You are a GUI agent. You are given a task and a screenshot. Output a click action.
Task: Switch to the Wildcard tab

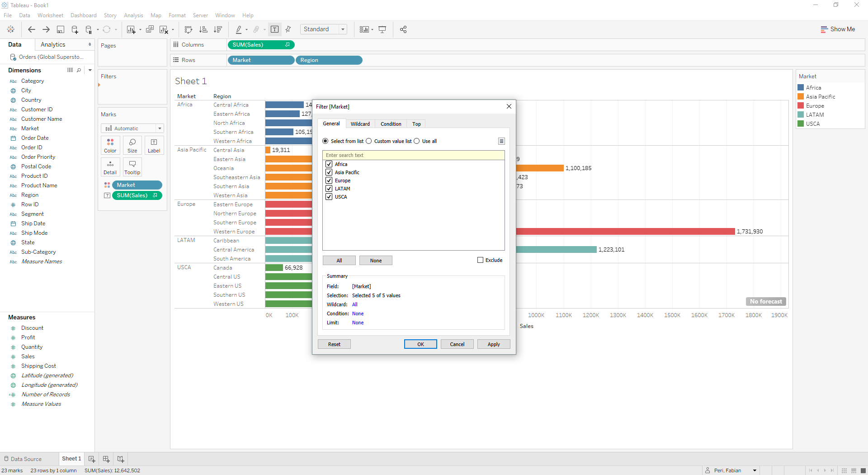point(360,124)
